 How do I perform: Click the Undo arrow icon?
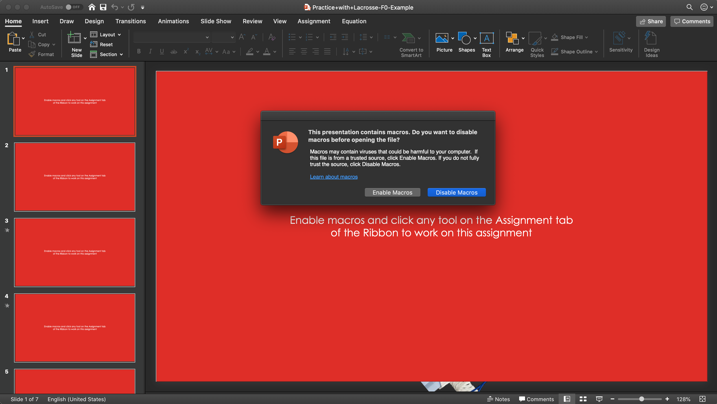point(115,7)
